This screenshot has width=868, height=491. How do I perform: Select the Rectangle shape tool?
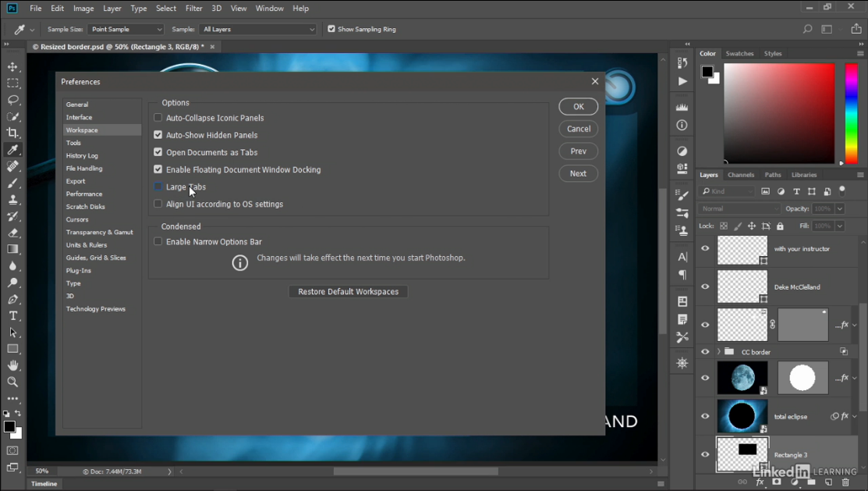pyautogui.click(x=12, y=349)
